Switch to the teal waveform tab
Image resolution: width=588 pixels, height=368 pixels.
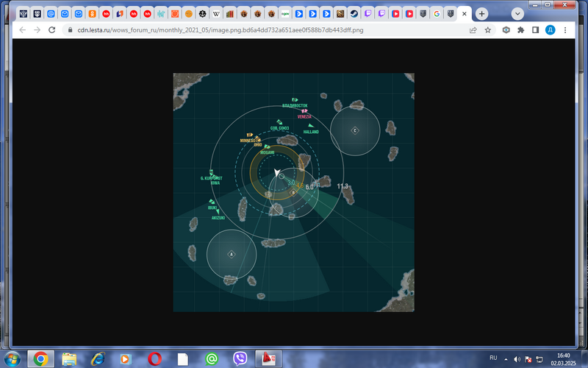click(161, 14)
